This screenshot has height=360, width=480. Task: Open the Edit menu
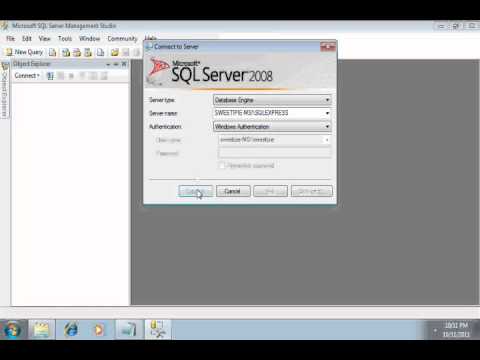pos(27,39)
